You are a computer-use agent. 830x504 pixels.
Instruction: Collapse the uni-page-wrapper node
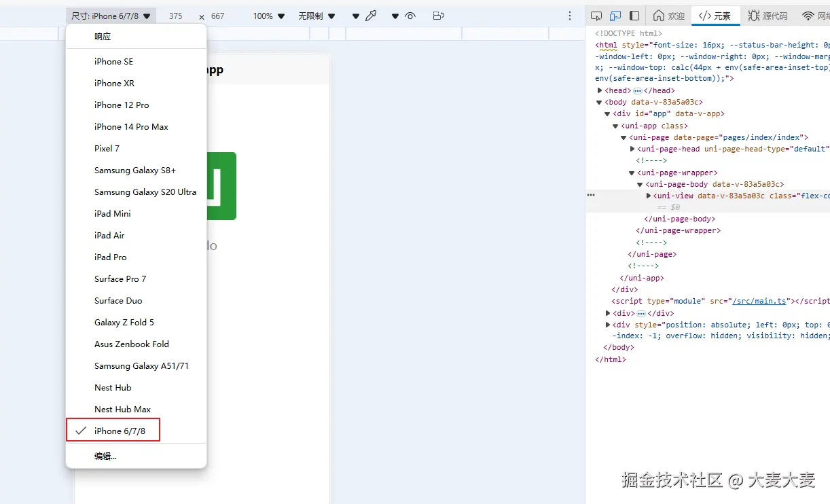(x=632, y=173)
